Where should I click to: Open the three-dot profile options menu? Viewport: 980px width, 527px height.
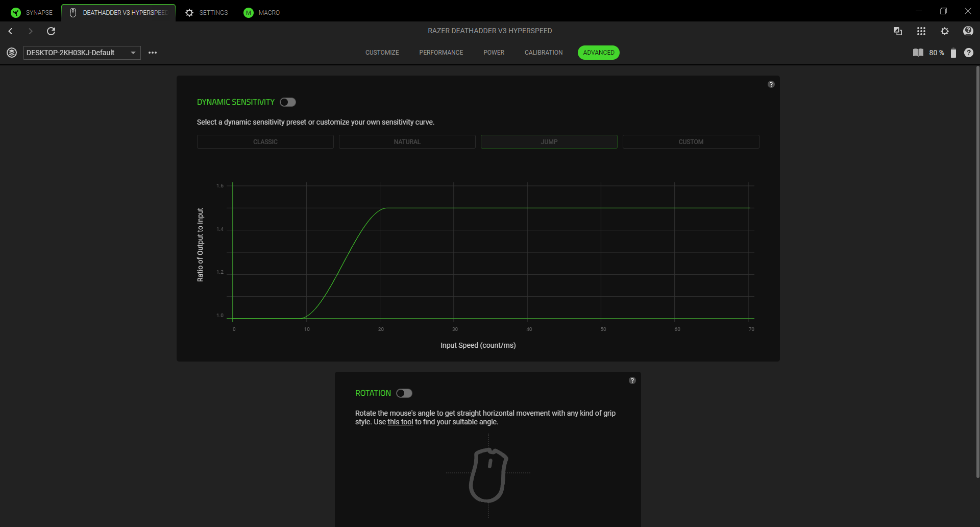pos(153,53)
